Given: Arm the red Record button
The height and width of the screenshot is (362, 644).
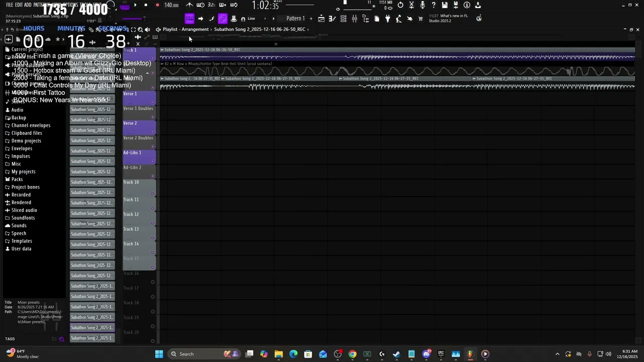Looking at the screenshot, I should point(157,5).
